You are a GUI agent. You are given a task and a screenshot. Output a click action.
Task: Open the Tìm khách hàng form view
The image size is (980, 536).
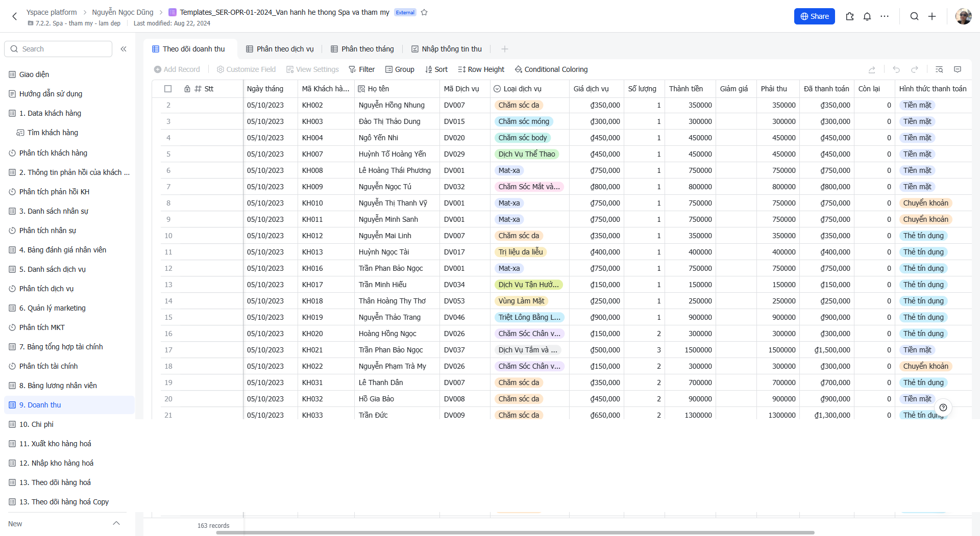tap(52, 133)
